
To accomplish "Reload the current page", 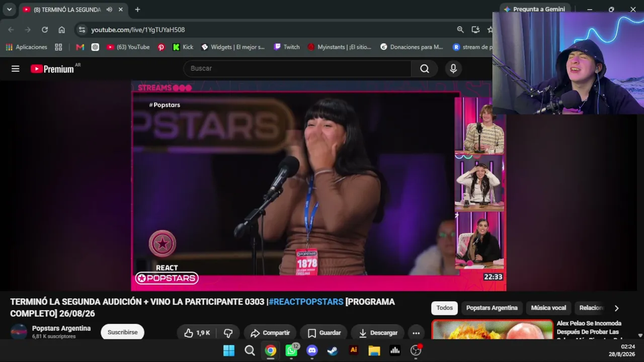I will pos(45,30).
